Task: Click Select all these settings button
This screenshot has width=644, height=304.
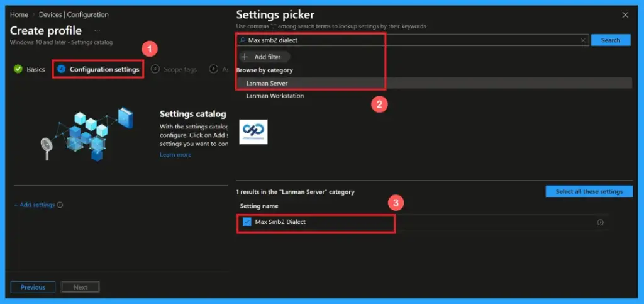Action: click(589, 191)
